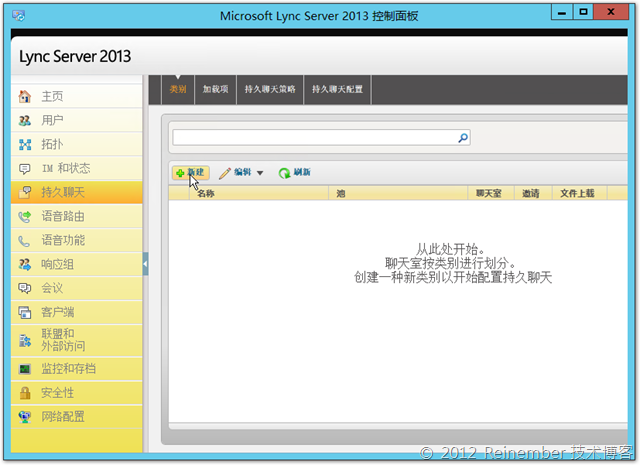Choose 会议 in the sidebar
Image resolution: width=640 pixels, height=465 pixels.
coord(77,289)
